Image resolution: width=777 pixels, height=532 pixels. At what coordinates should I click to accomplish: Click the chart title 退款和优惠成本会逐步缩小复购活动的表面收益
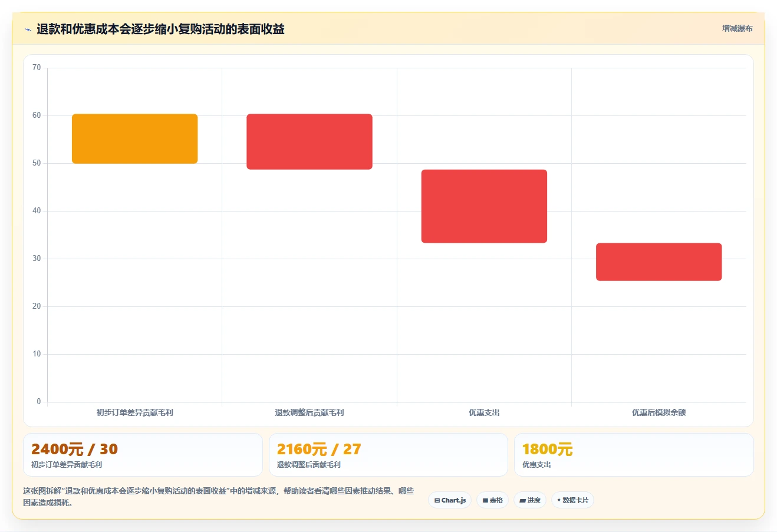(x=160, y=29)
